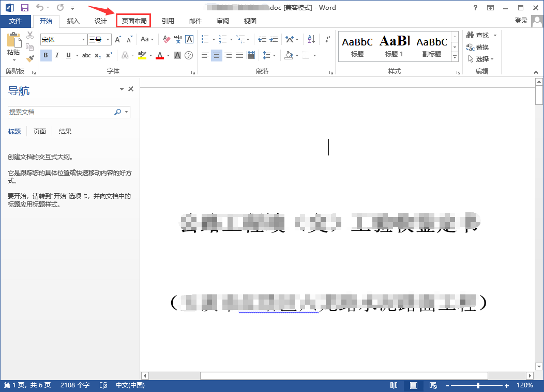Click the Save icon in quick access toolbar

[25, 7]
